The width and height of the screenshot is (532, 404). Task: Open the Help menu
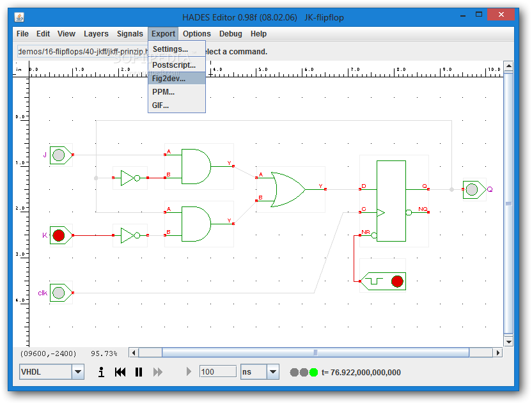[x=258, y=34]
